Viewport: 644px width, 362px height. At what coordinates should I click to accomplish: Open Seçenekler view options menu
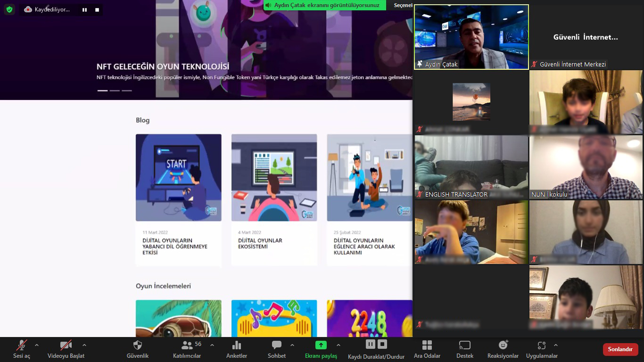tap(403, 5)
